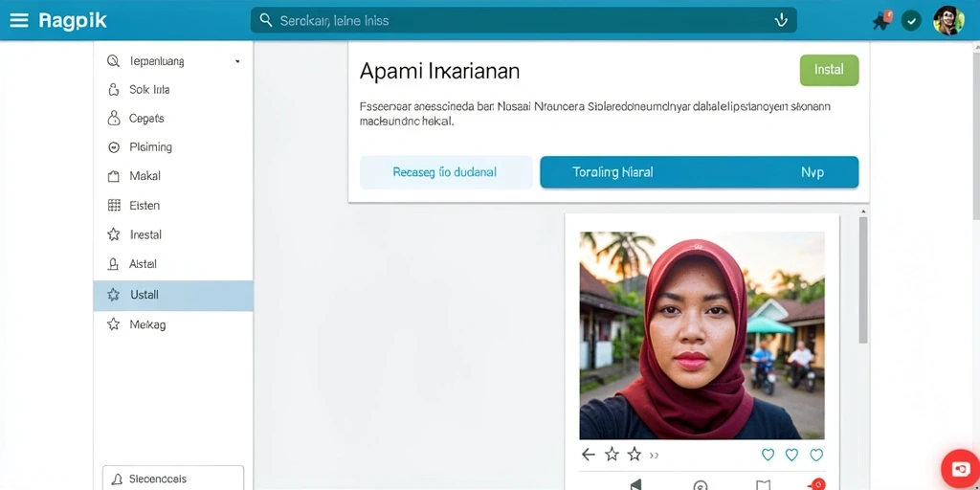The height and width of the screenshot is (490, 980).
Task: Click the second star icon before the chevrons
Action: (x=635, y=455)
